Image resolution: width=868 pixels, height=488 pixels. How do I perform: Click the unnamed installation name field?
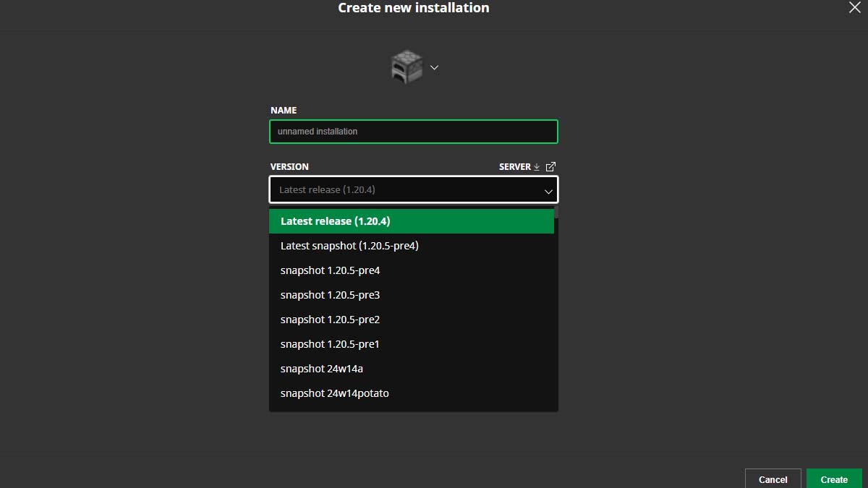(413, 131)
